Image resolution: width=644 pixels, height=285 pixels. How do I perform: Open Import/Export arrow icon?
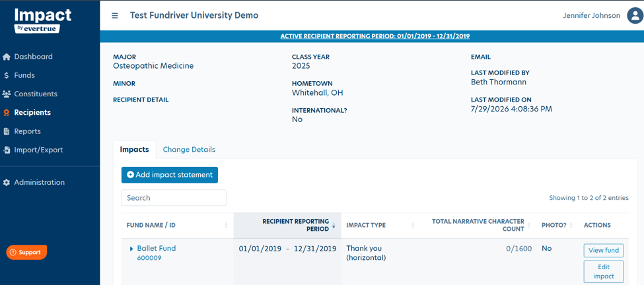[x=6, y=150]
